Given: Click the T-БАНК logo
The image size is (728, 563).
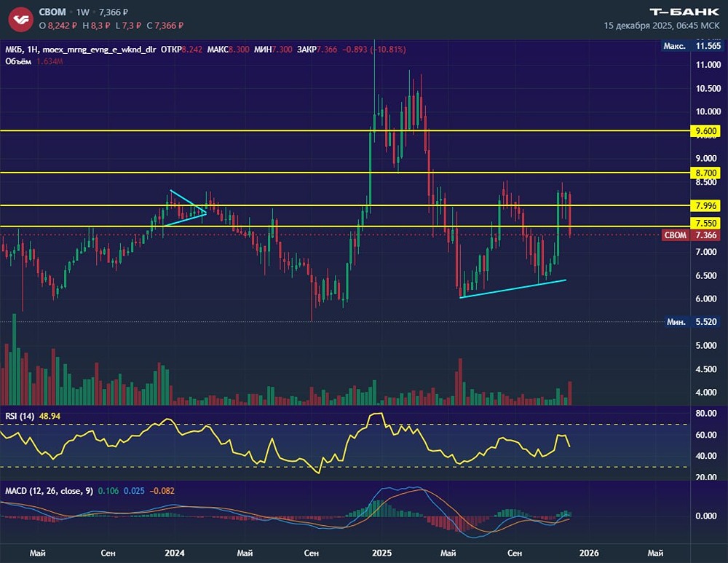Looking at the screenshot, I should click(684, 12).
